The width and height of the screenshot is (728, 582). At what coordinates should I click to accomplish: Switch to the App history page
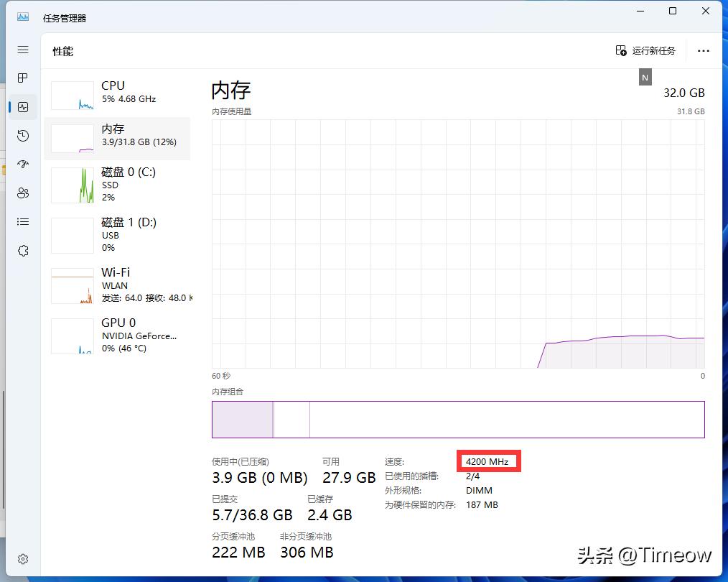[x=22, y=135]
